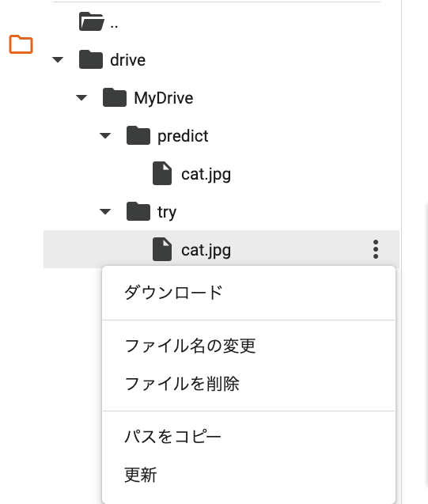Image resolution: width=428 pixels, height=504 pixels.
Task: Collapse the try folder arrow
Action: point(105,211)
